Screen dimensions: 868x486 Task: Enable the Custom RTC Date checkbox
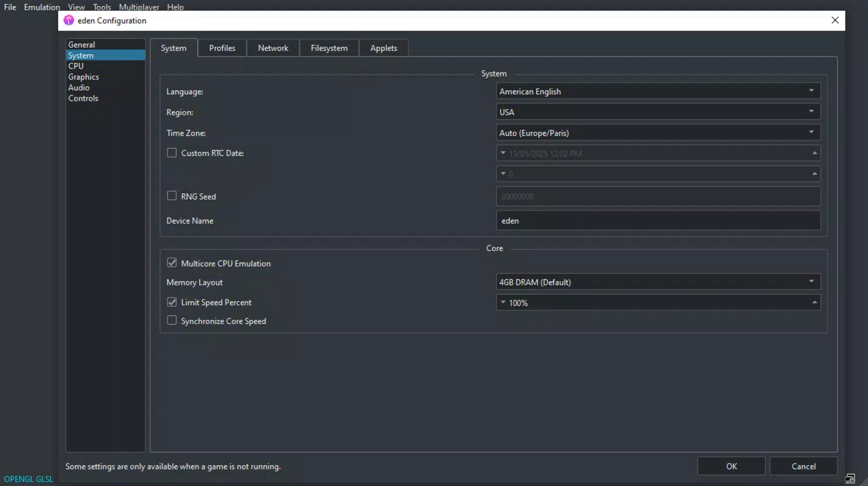pos(172,153)
